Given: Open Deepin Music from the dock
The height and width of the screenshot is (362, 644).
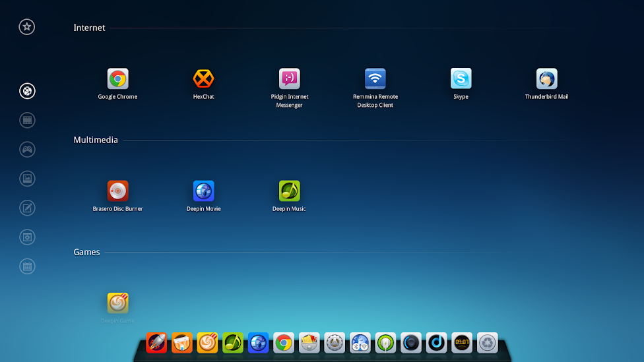Looking at the screenshot, I should coord(233,343).
